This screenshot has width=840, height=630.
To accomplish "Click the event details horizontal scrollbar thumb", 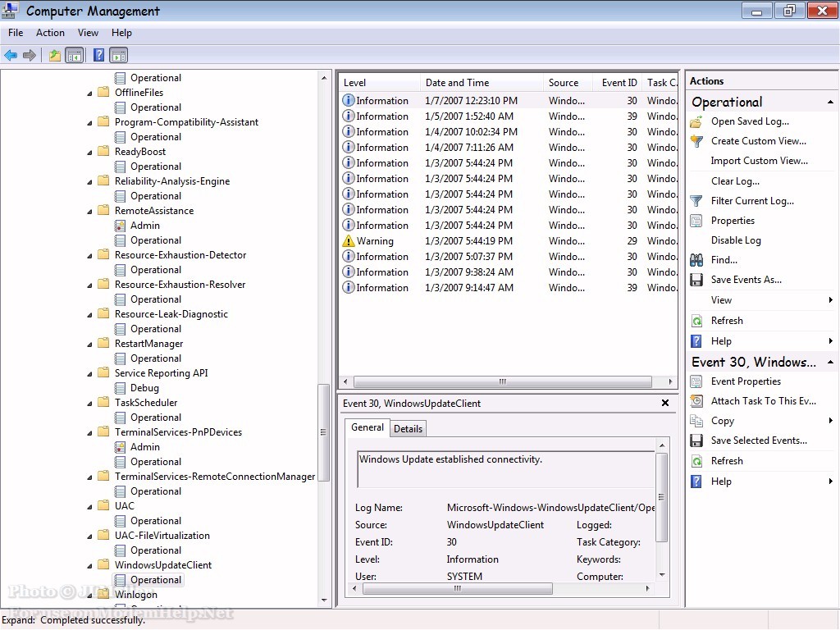I will [x=458, y=588].
